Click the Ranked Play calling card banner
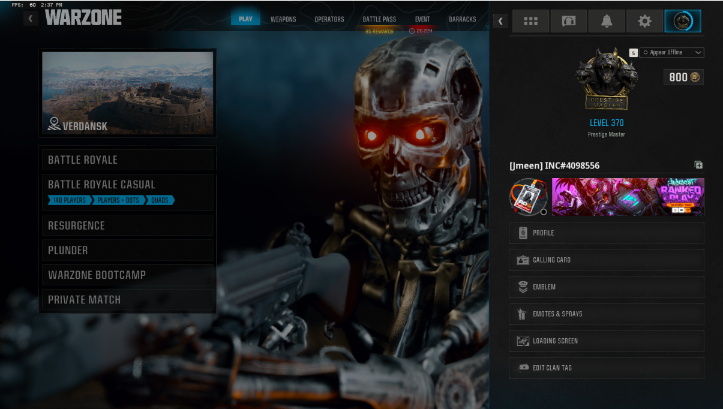Viewport: 723px width, 409px height. pyautogui.click(x=628, y=197)
